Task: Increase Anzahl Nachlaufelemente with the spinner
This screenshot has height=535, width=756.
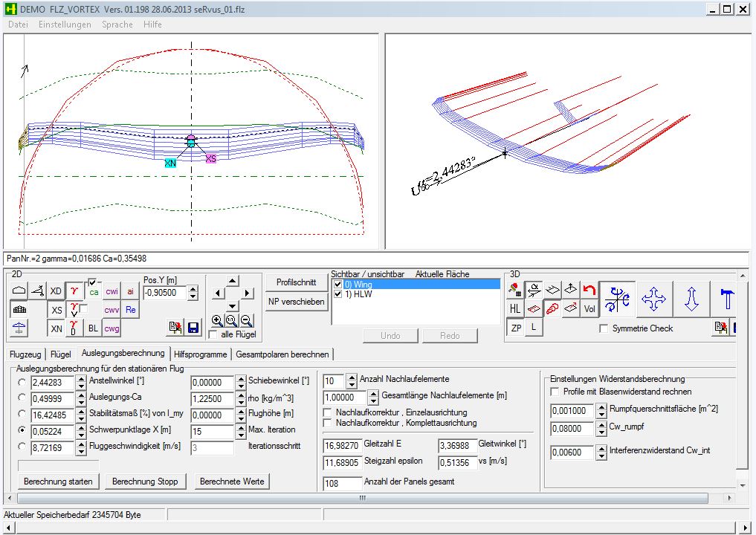Action: (x=352, y=377)
